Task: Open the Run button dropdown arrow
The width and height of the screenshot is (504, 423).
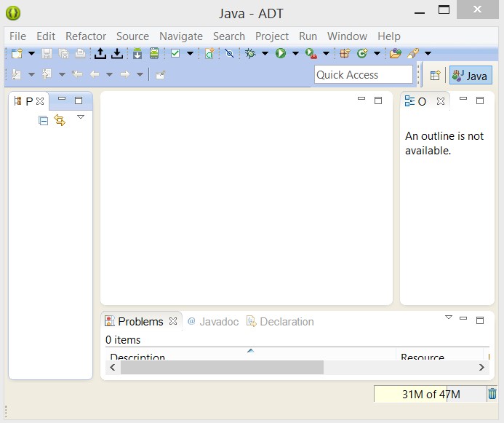Action: pyautogui.click(x=295, y=53)
